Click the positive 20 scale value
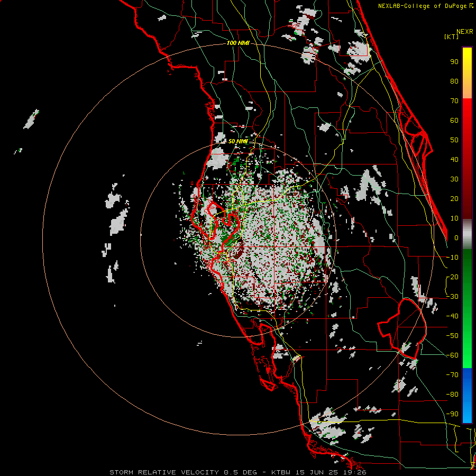Viewport: 476px width, 476px height. [454, 198]
